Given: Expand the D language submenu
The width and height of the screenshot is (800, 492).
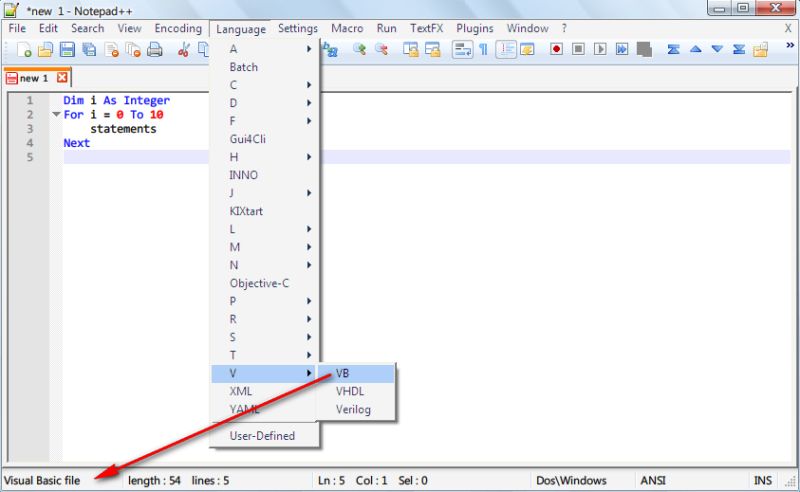Looking at the screenshot, I should (265, 103).
